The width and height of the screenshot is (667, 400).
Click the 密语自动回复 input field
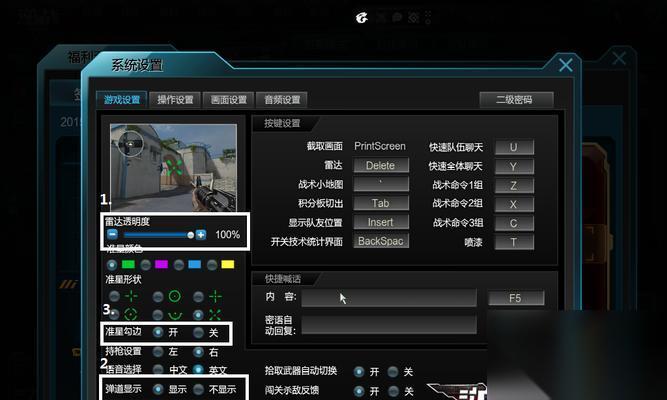[389, 325]
